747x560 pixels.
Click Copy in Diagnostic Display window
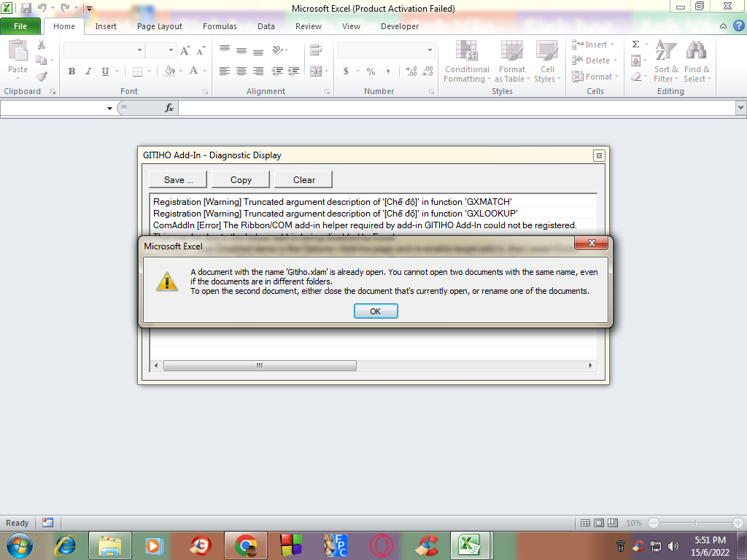241,179
